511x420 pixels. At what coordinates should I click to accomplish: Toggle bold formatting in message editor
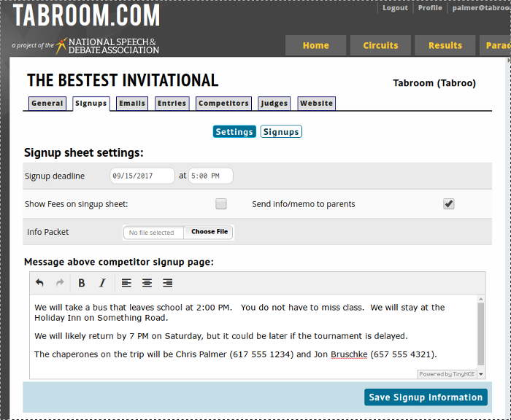(x=82, y=283)
